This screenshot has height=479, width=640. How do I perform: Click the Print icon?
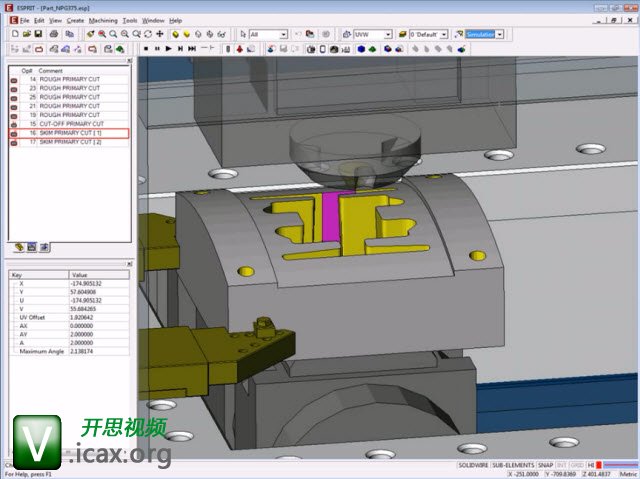click(x=53, y=34)
